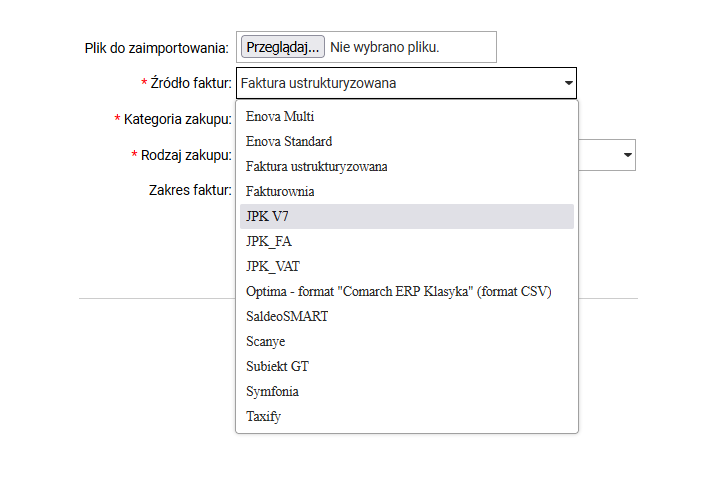Select the JPK_VAT option
703x486 pixels.
click(272, 266)
